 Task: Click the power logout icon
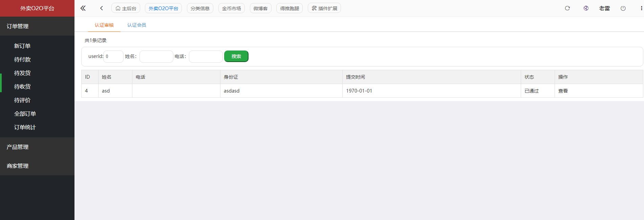click(x=623, y=8)
